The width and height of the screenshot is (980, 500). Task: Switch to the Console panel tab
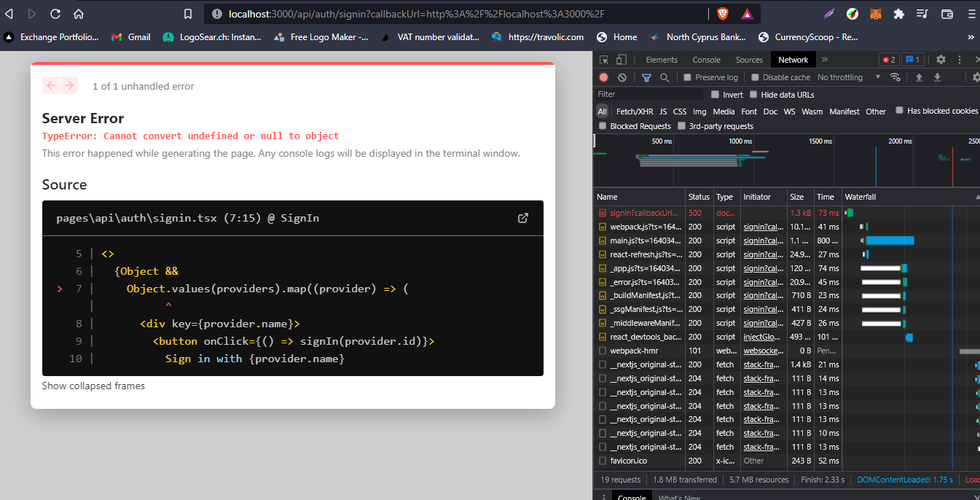tap(705, 59)
